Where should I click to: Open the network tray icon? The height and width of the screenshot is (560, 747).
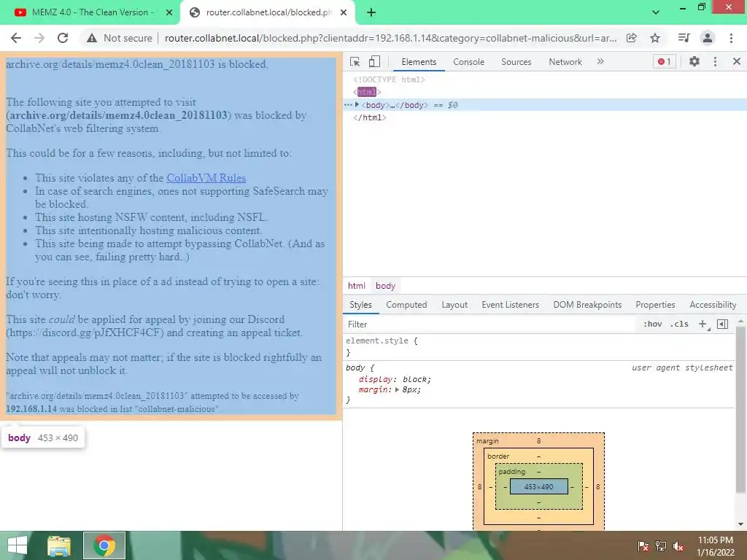click(x=661, y=545)
